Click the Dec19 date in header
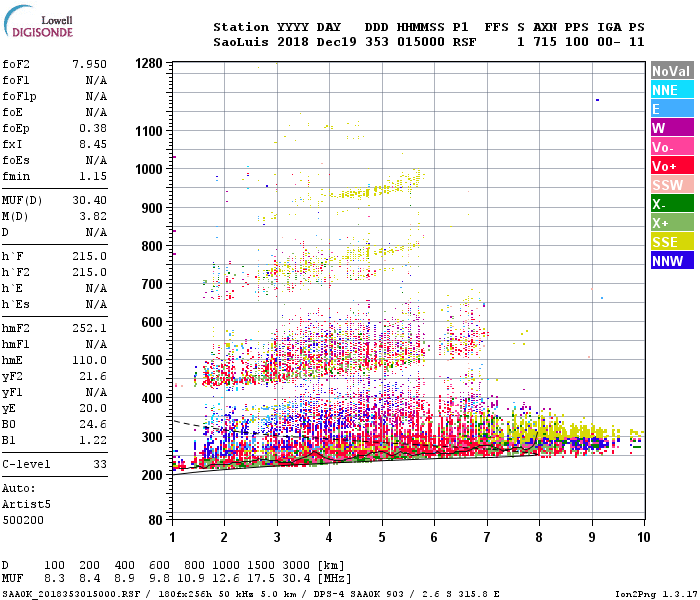 click(x=337, y=42)
